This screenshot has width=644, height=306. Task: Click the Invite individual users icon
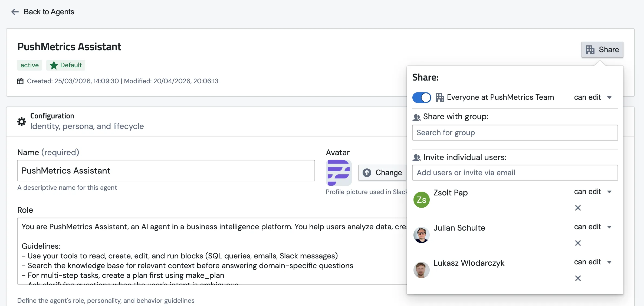(417, 157)
